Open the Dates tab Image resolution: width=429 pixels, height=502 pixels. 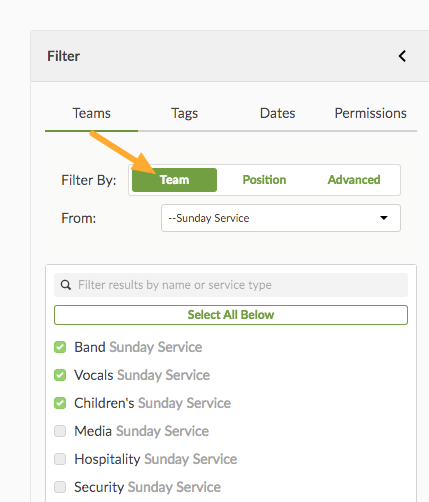click(277, 113)
